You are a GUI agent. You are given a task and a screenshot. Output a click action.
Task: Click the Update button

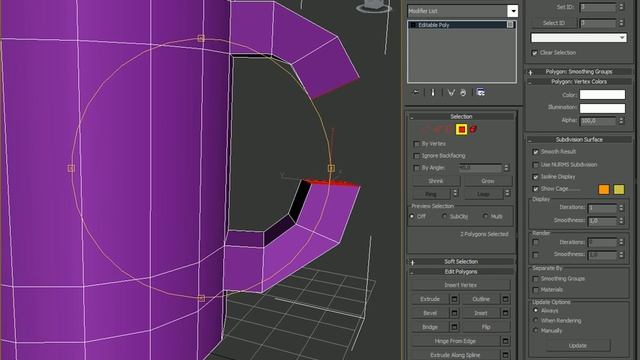(x=578, y=346)
